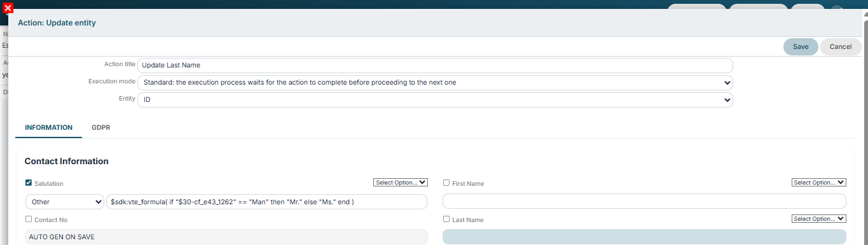This screenshot has height=245, width=868.
Task: Click the Save button
Action: point(801,46)
